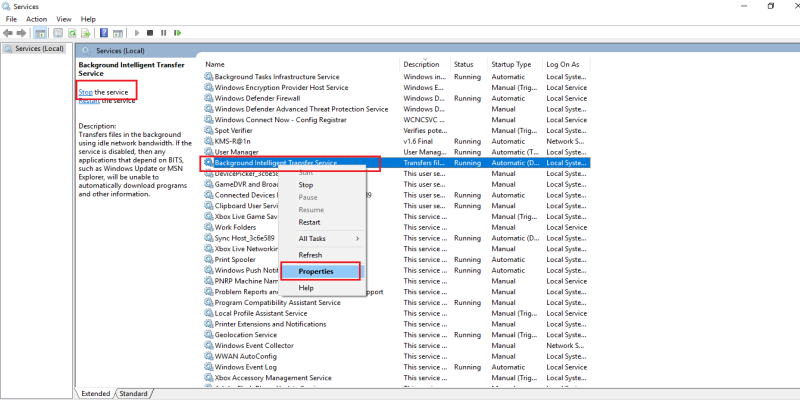Choose Help in the context menu
This screenshot has height=400, width=800.
pyautogui.click(x=322, y=288)
